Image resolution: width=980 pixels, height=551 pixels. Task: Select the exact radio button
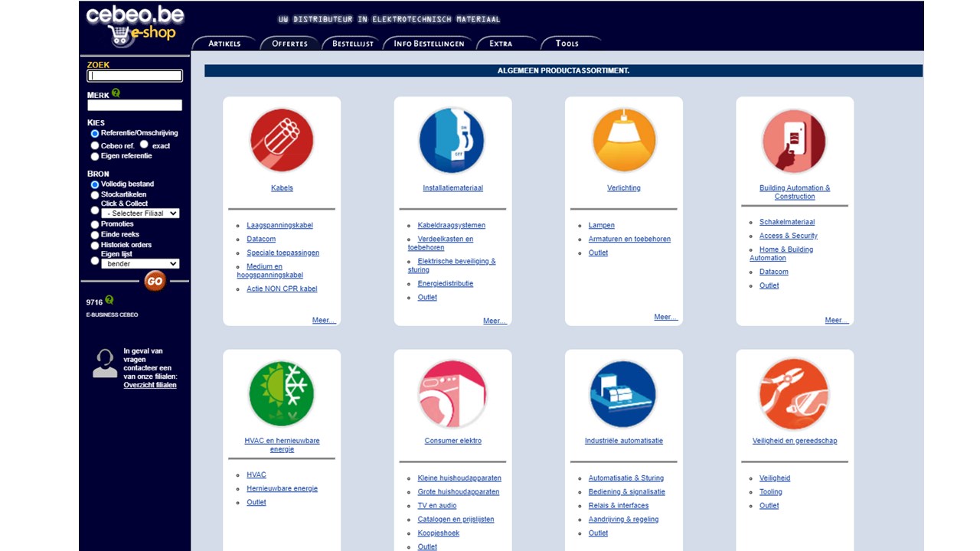pyautogui.click(x=144, y=144)
